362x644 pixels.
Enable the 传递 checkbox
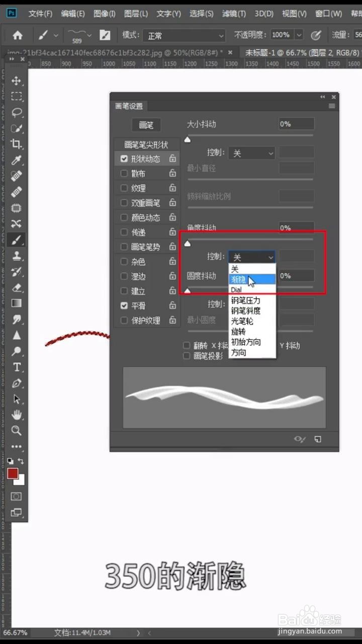124,232
